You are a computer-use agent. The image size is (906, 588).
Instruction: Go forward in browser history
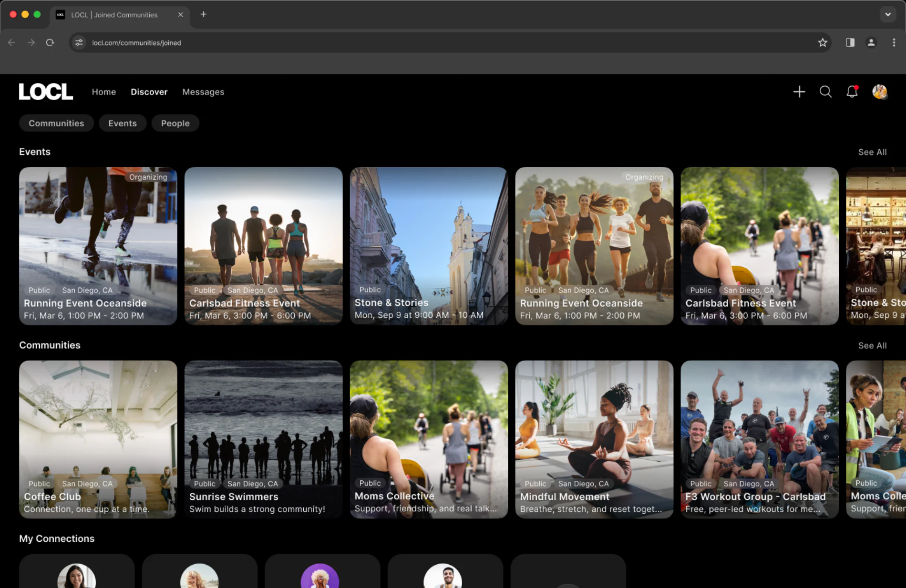pos(31,42)
